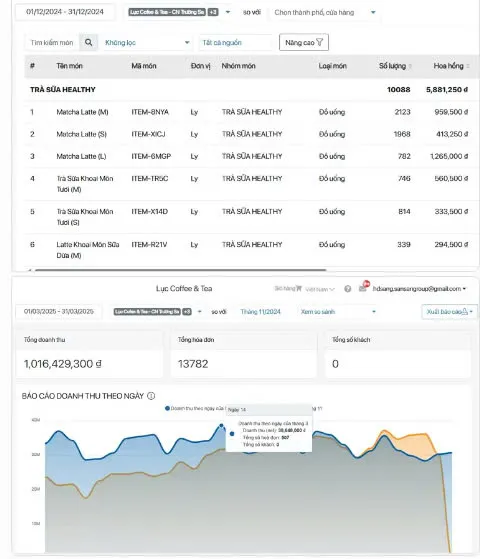Open the help question-mark icon
Viewport: 480px width, 559px height.
coord(348,289)
